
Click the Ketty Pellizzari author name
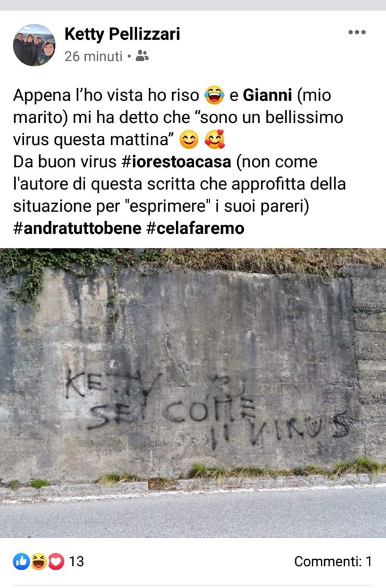123,34
